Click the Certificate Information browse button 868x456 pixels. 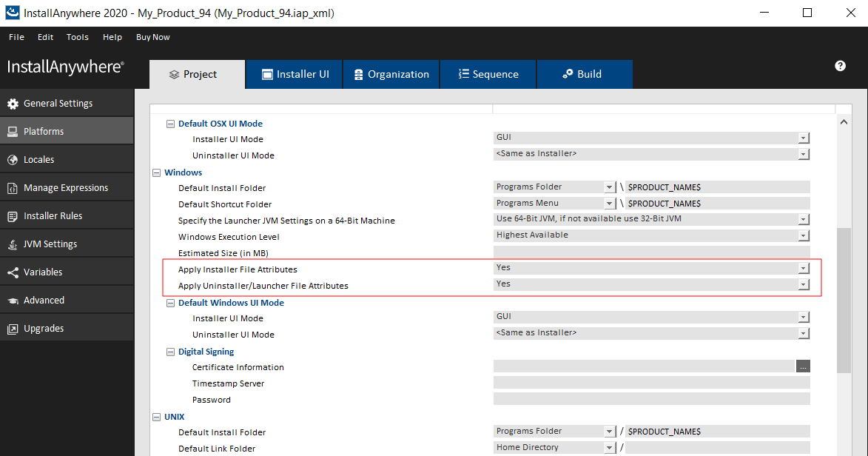click(804, 366)
